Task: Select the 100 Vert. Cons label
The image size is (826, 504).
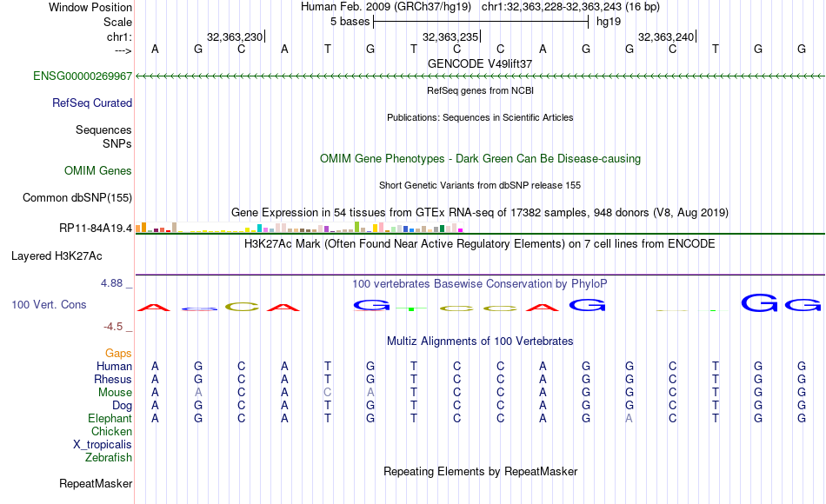Action: 49,304
